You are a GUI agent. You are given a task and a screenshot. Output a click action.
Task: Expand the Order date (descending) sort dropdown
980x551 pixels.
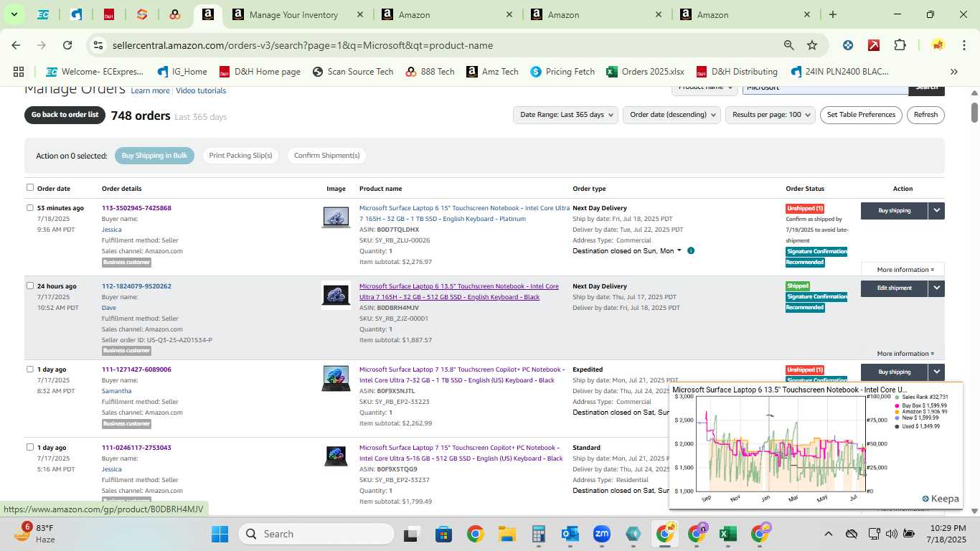coord(672,115)
